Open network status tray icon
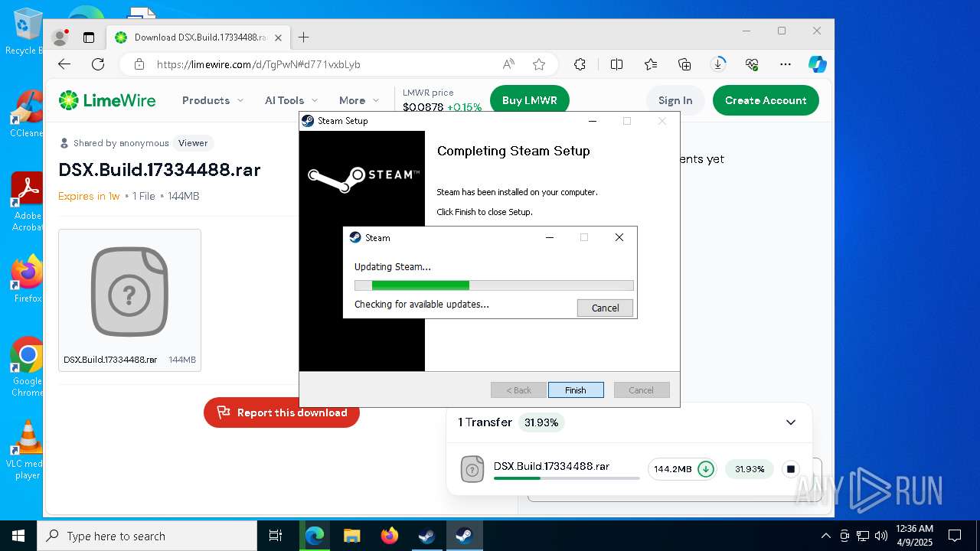Viewport: 980px width, 551px height. (x=863, y=536)
